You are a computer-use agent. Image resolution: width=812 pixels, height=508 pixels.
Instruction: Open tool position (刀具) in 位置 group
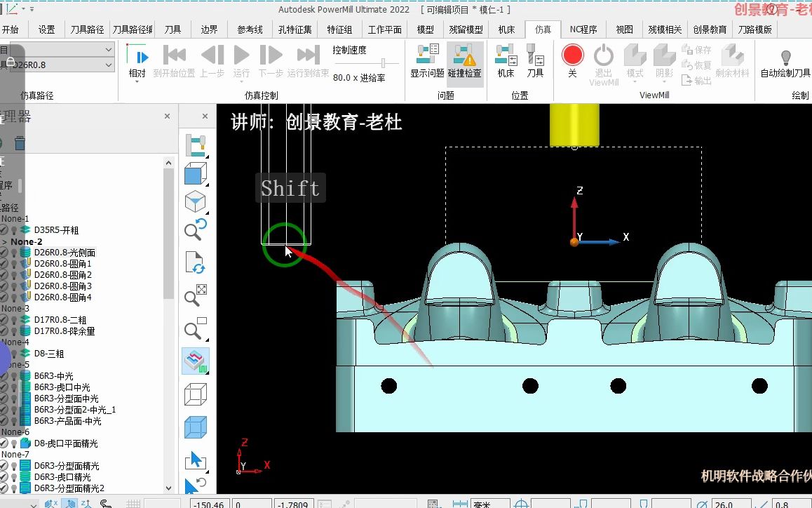click(x=535, y=61)
